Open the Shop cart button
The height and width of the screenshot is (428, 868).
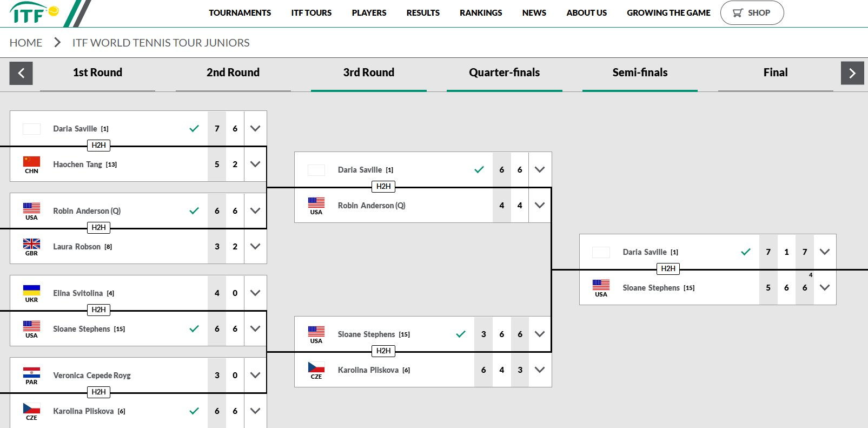[x=752, y=12]
